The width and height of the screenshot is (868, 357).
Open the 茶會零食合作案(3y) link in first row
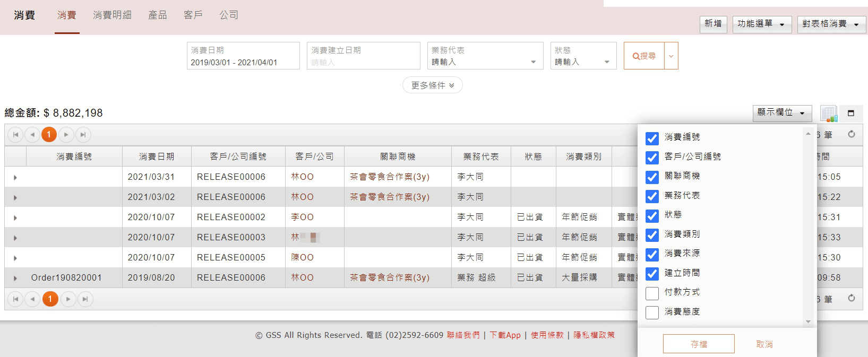point(389,177)
